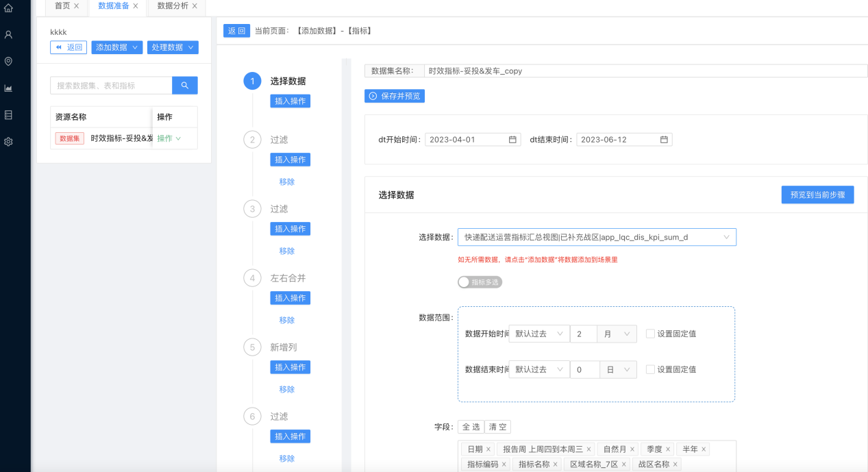868x472 pixels.
Task: Close the 数据分析 tab
Action: coord(195,6)
